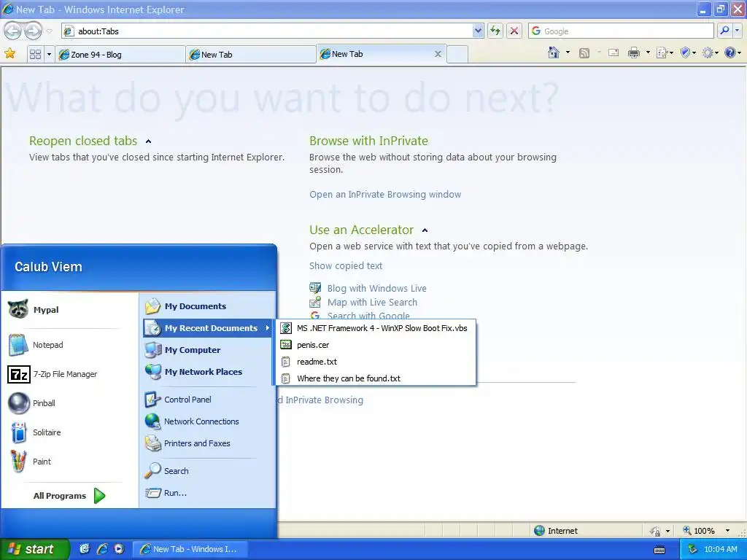
Task: Click the Home toolbar icon
Action: (x=554, y=52)
